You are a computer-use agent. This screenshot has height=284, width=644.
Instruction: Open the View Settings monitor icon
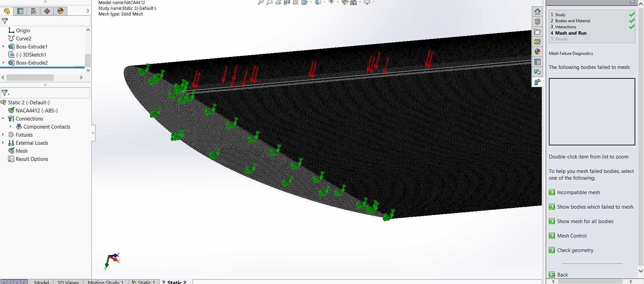coord(367,2)
